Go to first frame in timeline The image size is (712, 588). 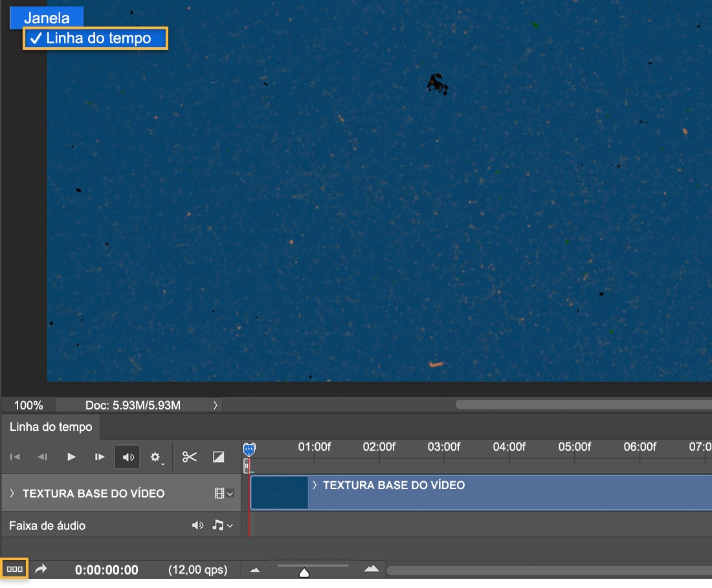pyautogui.click(x=15, y=457)
